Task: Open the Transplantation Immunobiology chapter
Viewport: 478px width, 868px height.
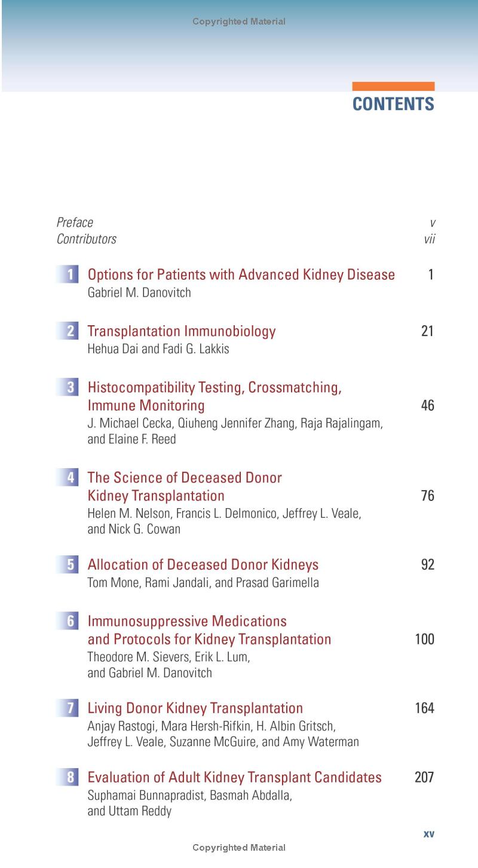Action: (x=181, y=331)
